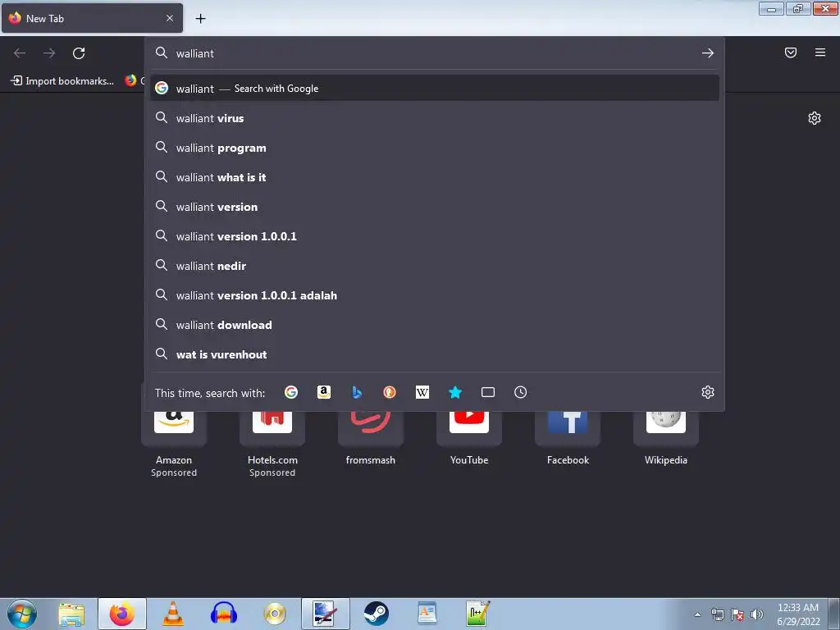
Task: Click Import bookmarks in the bookmarks toolbar
Action: pos(62,81)
